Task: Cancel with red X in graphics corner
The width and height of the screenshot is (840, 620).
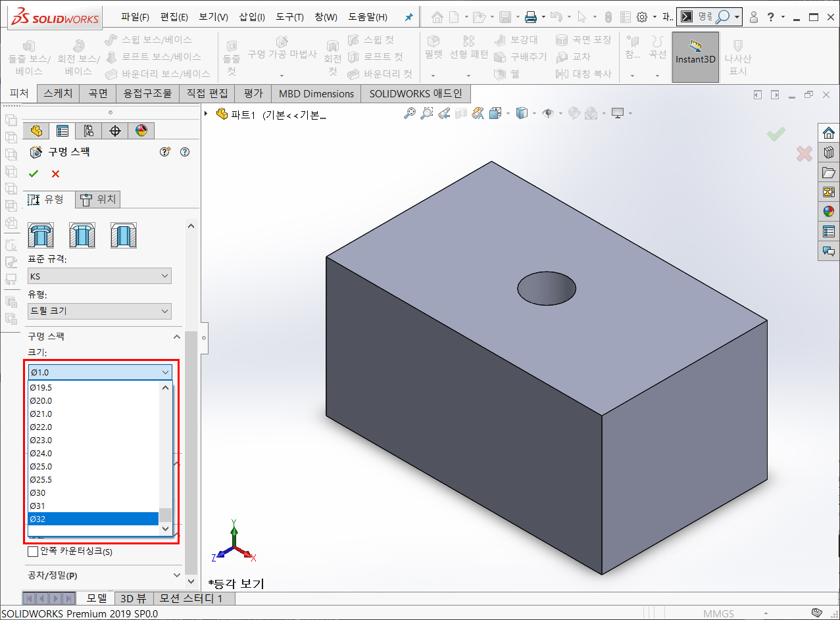Action: coord(804,154)
